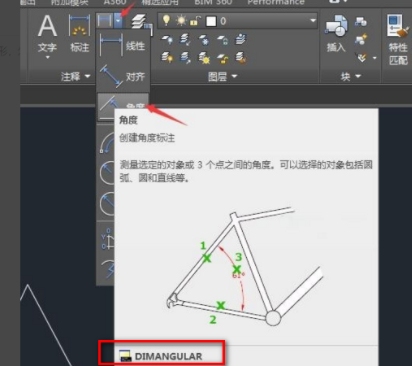Click the 标注 dimension tool icon

tap(79, 25)
